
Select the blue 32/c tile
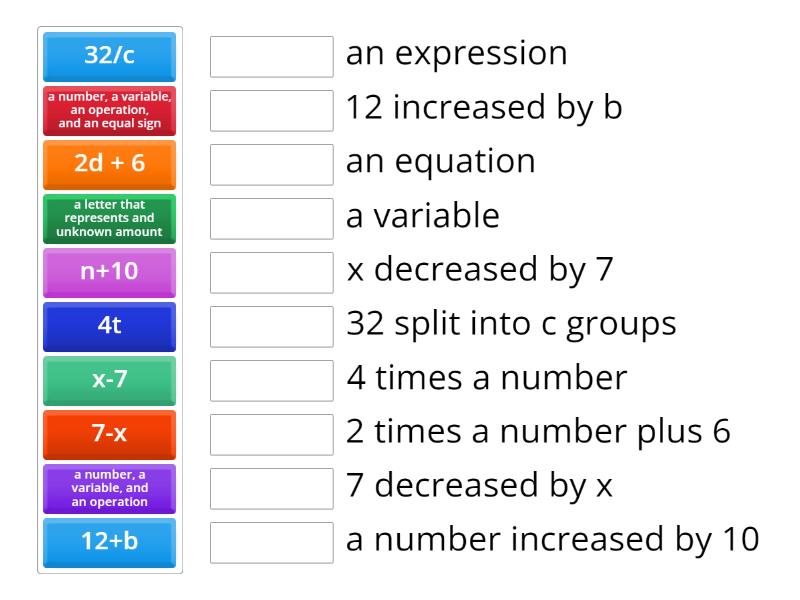point(108,57)
